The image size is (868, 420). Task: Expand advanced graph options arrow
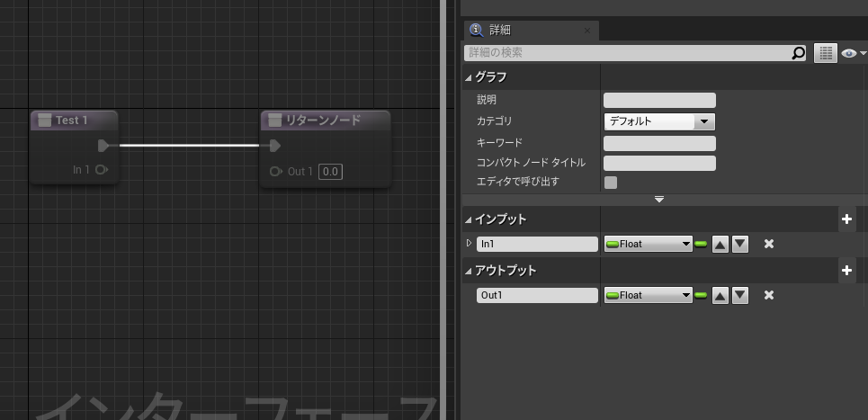(x=658, y=200)
